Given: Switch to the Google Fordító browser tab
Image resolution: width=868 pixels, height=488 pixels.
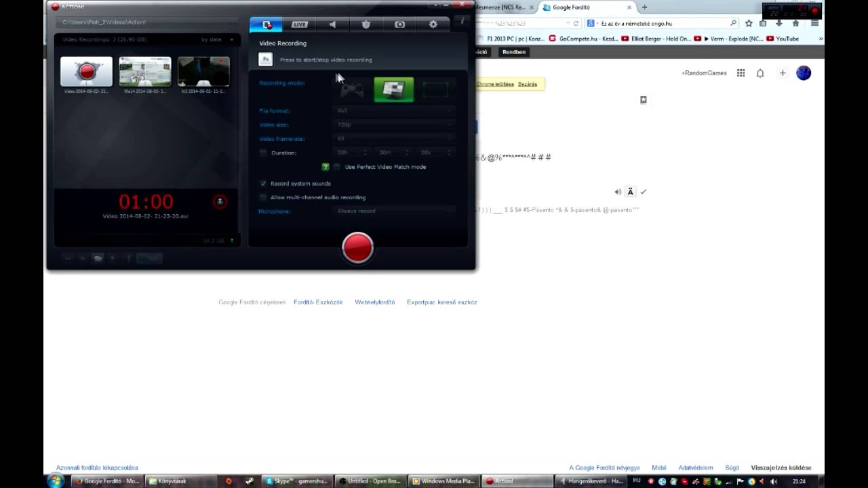Looking at the screenshot, I should (587, 7).
